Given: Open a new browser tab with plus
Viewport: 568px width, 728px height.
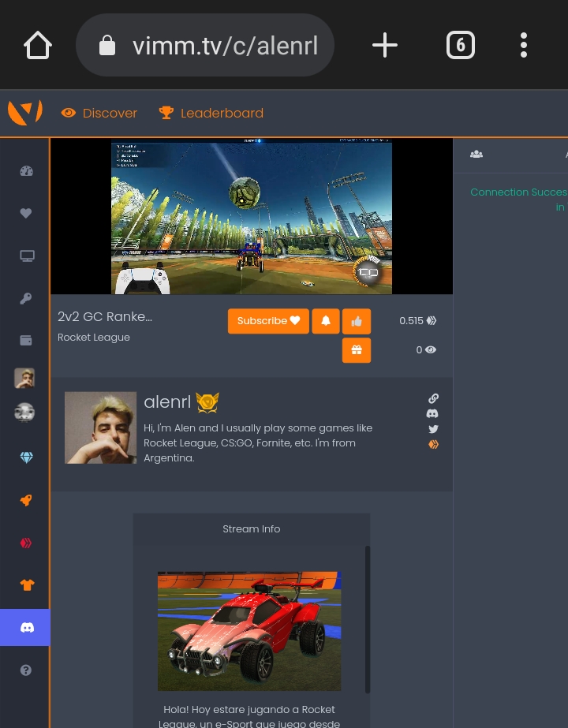Looking at the screenshot, I should [x=384, y=45].
